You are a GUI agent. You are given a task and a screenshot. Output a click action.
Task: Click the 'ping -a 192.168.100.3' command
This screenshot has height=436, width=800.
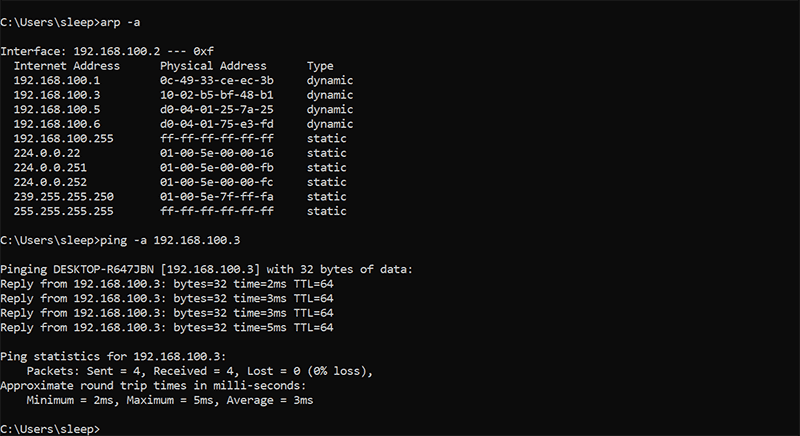[172, 240]
